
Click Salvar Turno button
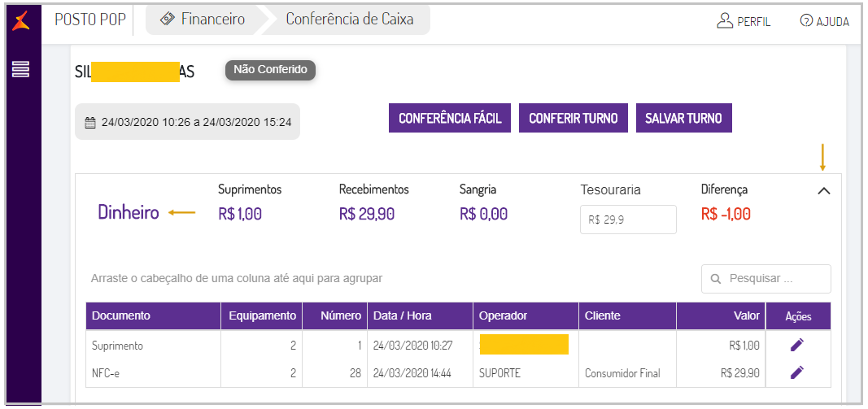point(683,118)
